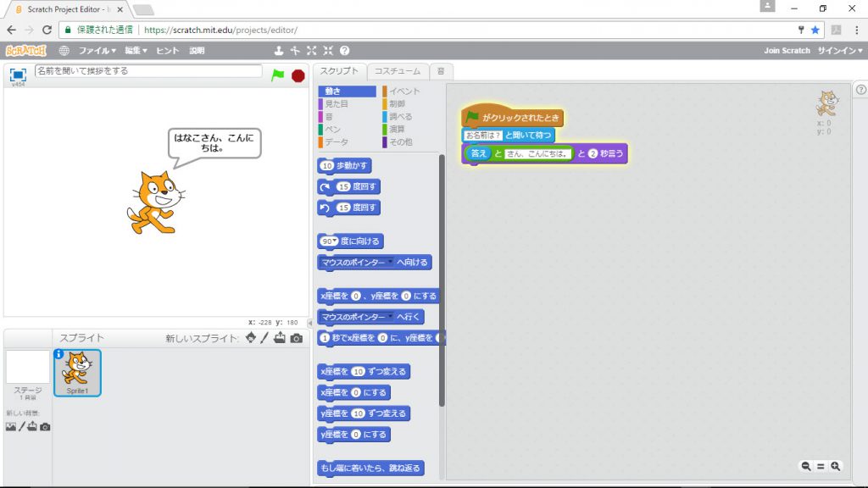Click the 10歩動かす block
868x488 pixels.
point(344,165)
